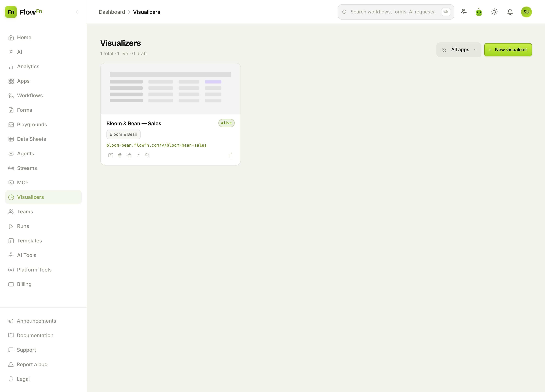Click Dashboard breadcrumb link
The image size is (545, 392).
(x=112, y=12)
